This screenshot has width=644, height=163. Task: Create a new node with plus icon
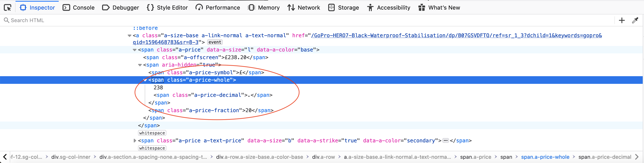click(622, 20)
